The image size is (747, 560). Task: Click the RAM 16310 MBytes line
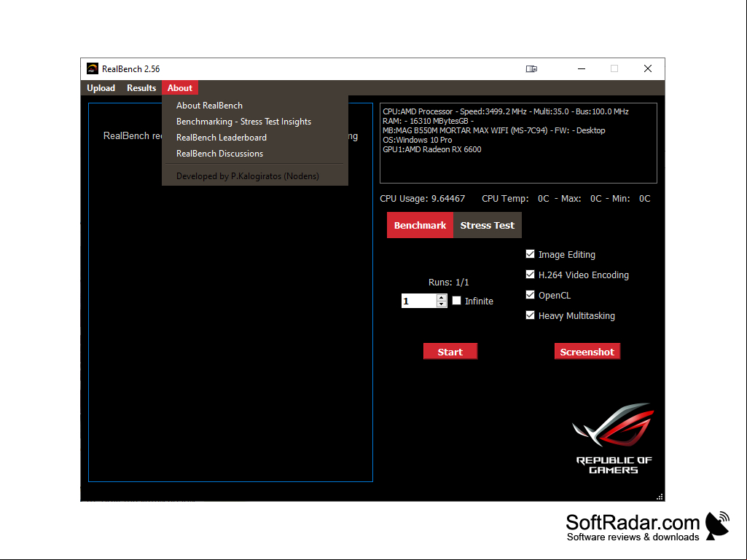(x=429, y=121)
